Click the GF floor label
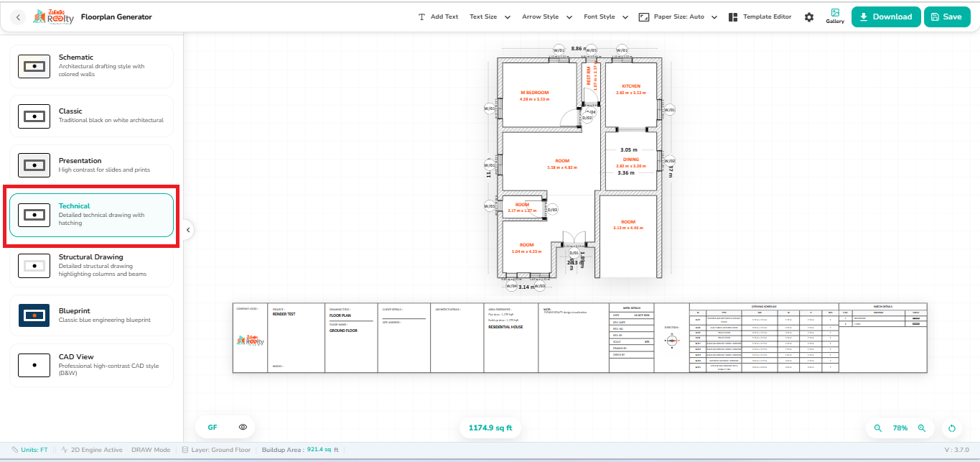 coord(213,427)
